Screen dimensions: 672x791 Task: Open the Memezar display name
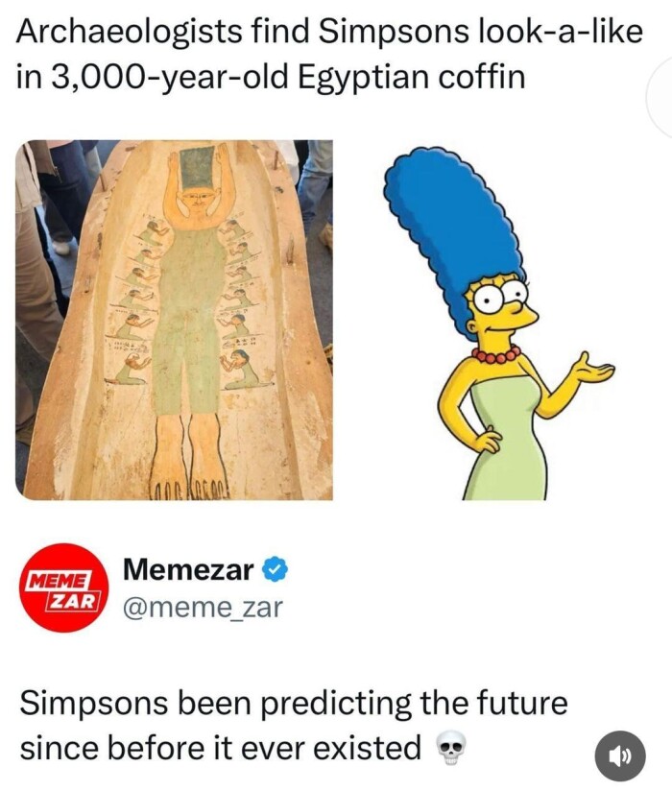189,570
